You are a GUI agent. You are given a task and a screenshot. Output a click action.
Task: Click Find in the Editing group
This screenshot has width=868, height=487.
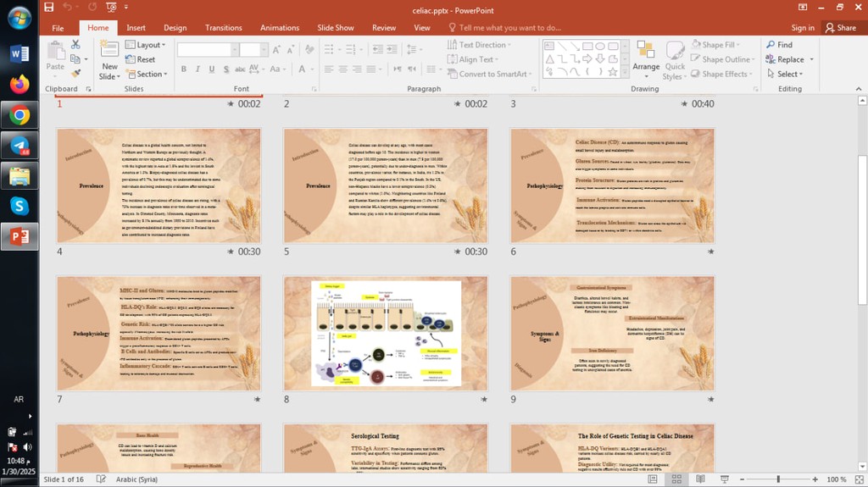click(x=779, y=45)
